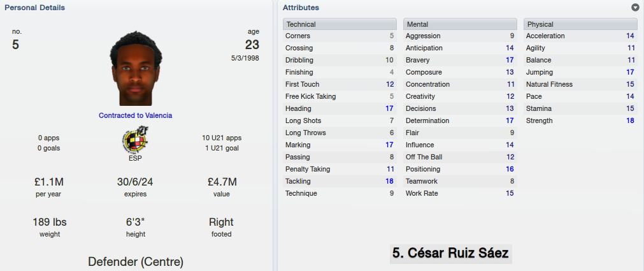This screenshot has height=271, width=644.
Task: Click the Personal Details panel title
Action: [35, 8]
